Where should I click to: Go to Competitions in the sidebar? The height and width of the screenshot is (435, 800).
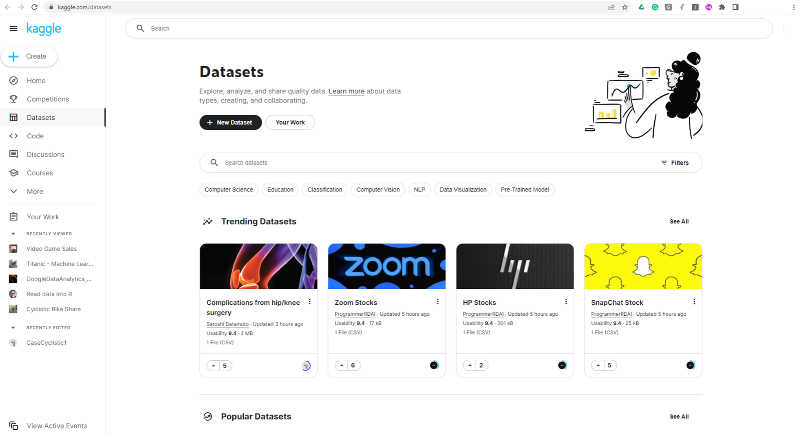47,99
